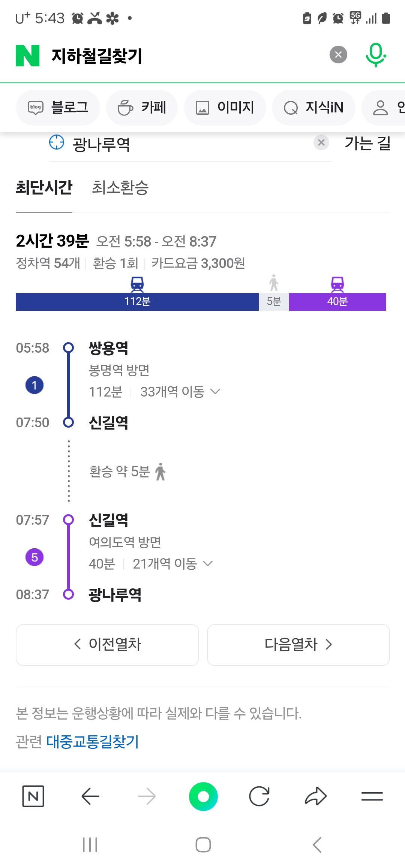
Task: Select the 최단시간 tab
Action: 44,187
